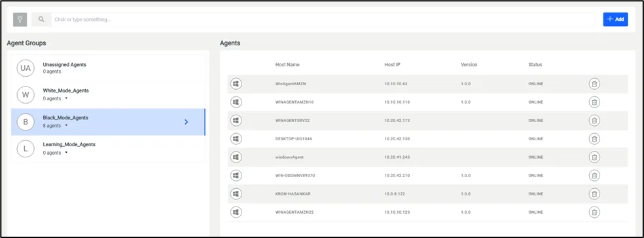Viewport: 644px width, 238px height.
Task: Delete agent DESKTOP-UIO1044 with trash icon
Action: [x=594, y=139]
